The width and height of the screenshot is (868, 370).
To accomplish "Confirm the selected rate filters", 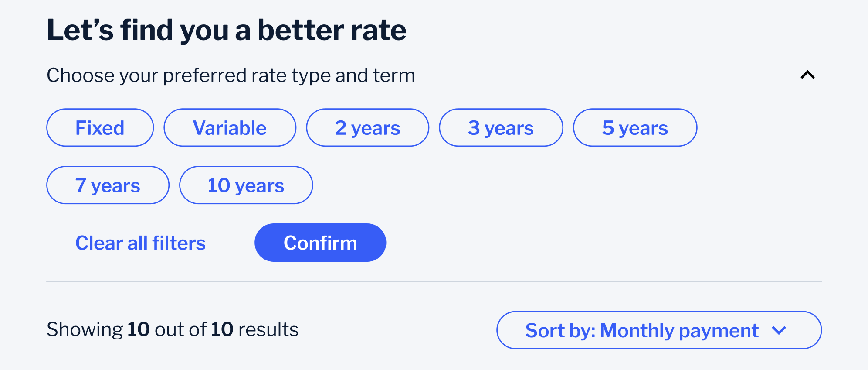I will 320,242.
